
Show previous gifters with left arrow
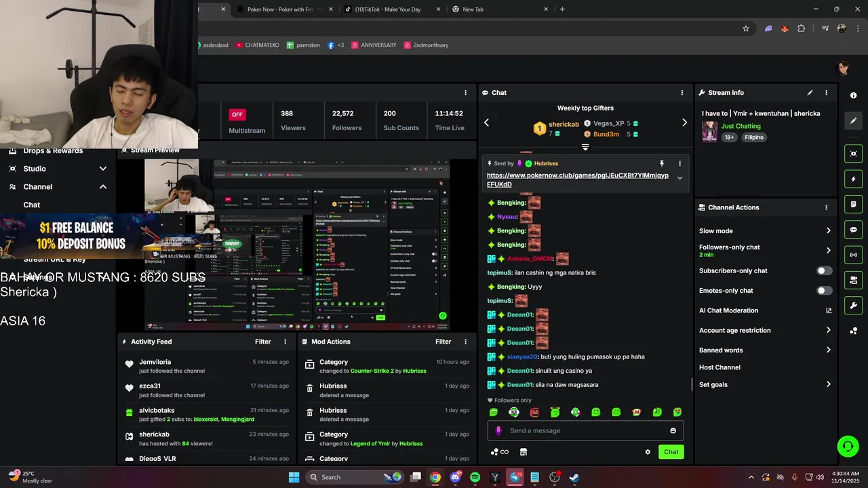pos(486,123)
